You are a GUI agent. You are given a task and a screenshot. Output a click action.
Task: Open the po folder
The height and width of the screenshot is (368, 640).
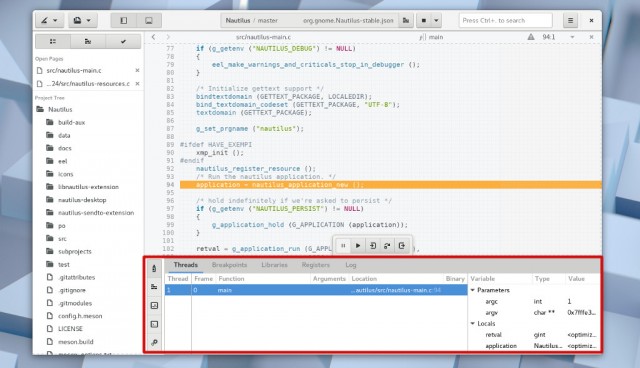click(61, 226)
